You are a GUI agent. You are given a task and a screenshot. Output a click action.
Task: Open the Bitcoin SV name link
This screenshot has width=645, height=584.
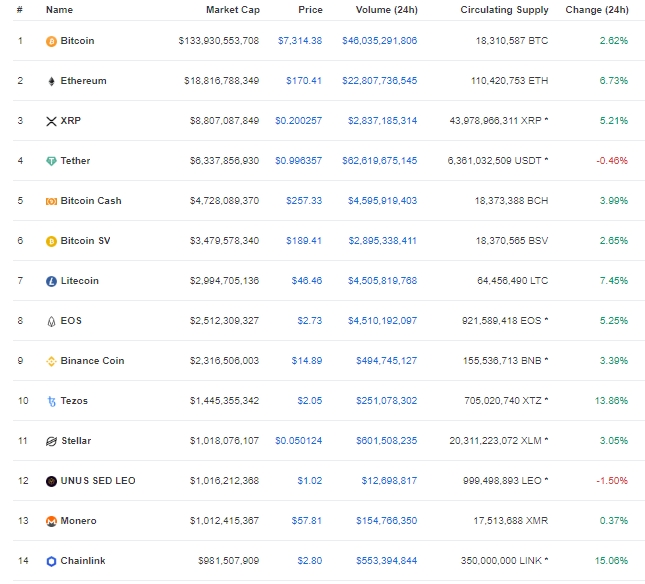pyautogui.click(x=86, y=241)
